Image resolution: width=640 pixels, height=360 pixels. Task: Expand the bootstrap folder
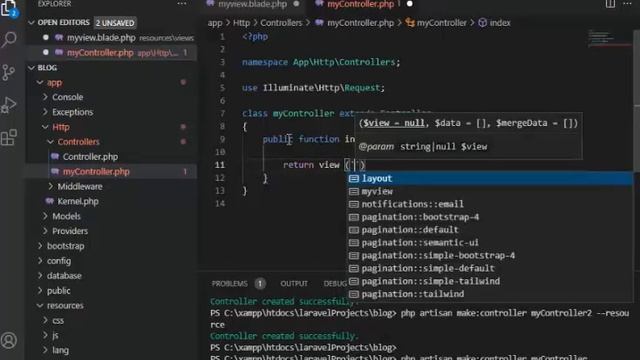[40, 246]
